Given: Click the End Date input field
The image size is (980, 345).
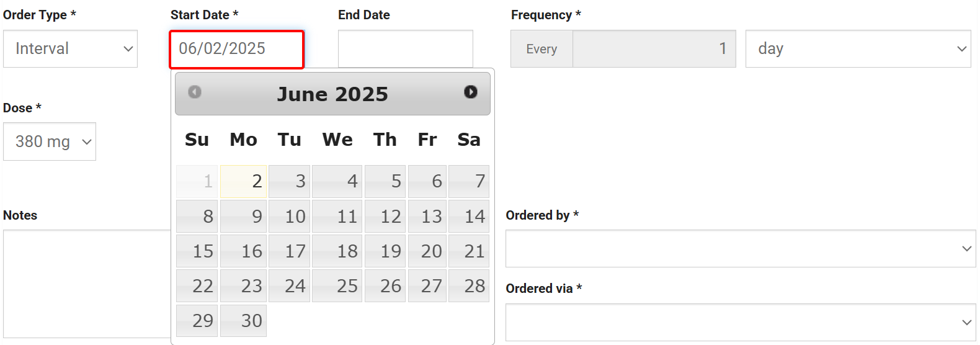Looking at the screenshot, I should pyautogui.click(x=405, y=49).
